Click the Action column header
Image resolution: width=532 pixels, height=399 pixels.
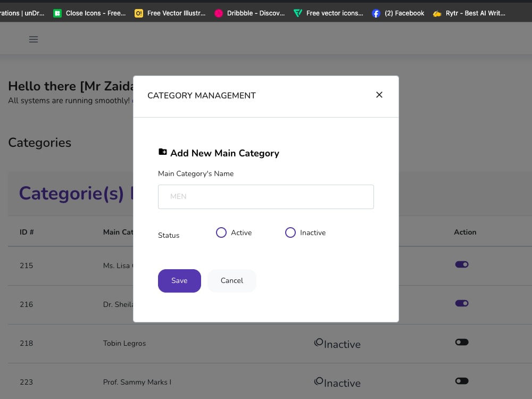coord(465,232)
